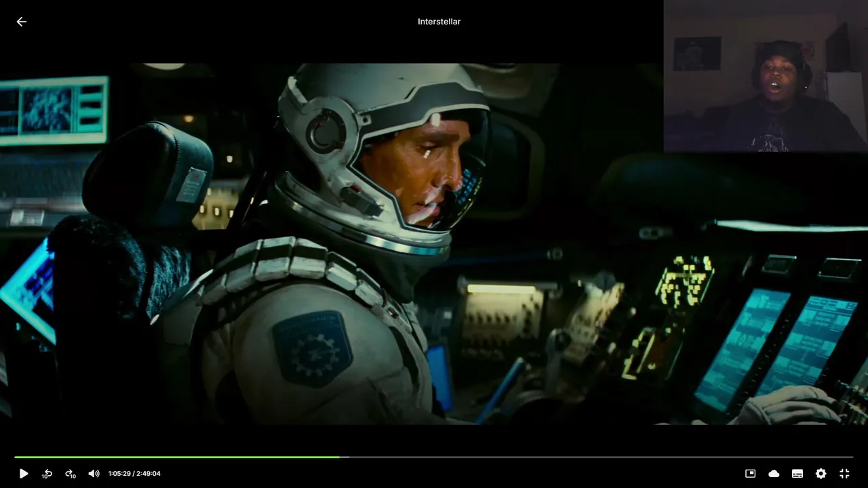Click the 1:05:29 / 2:49:04 time display

point(134,474)
